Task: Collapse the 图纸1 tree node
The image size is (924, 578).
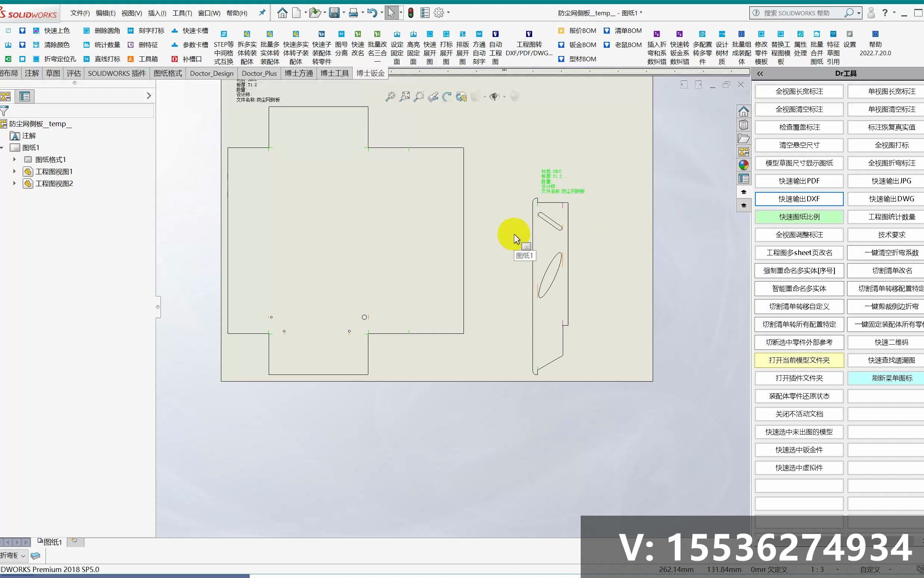Action: pos(2,147)
